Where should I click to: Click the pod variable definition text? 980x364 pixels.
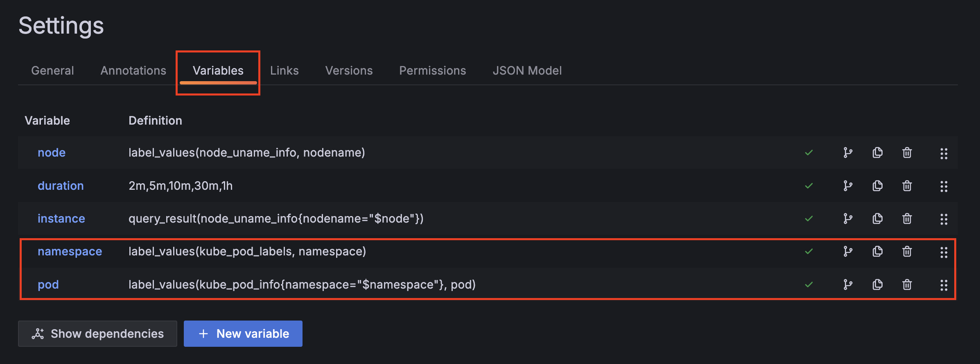[302, 284]
